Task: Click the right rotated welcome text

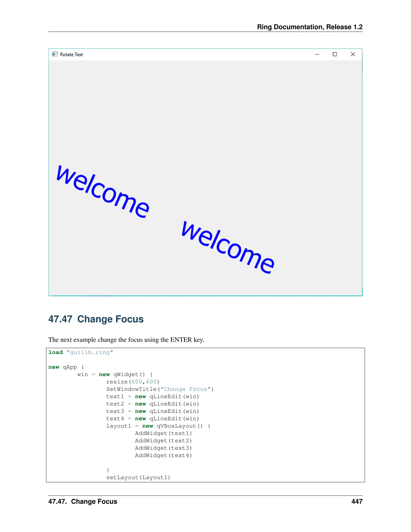Action: tap(228, 247)
